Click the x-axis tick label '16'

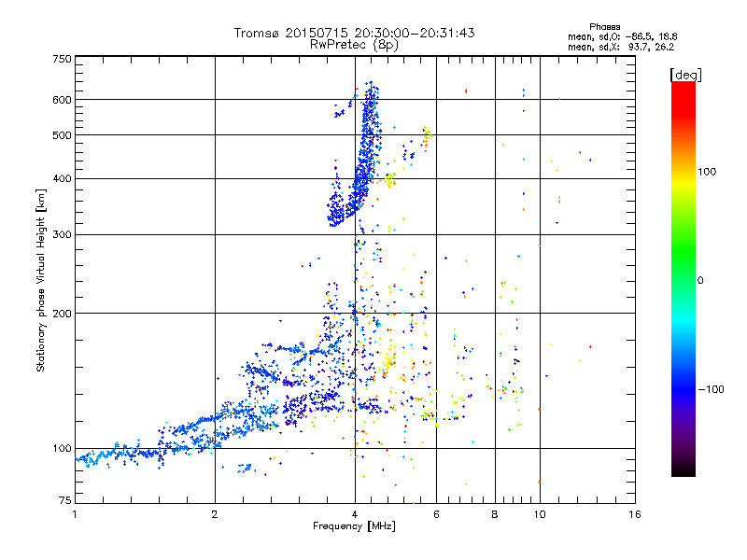point(635,514)
